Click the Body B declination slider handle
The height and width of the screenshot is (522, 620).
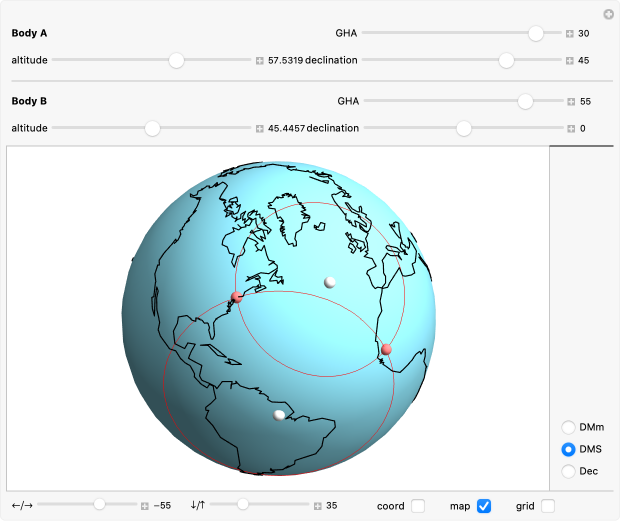click(x=464, y=128)
